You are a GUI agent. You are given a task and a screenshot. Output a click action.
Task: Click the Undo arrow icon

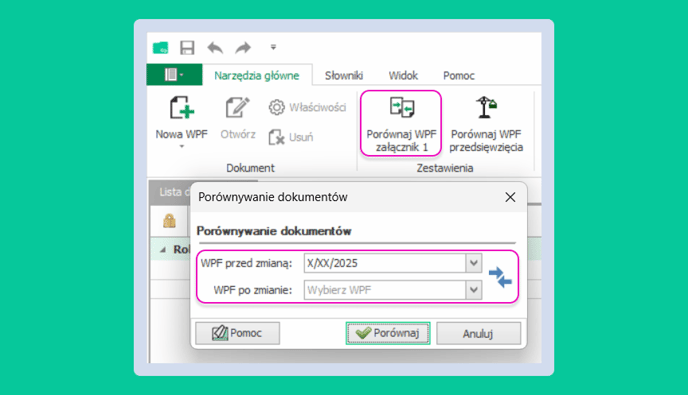click(x=215, y=47)
